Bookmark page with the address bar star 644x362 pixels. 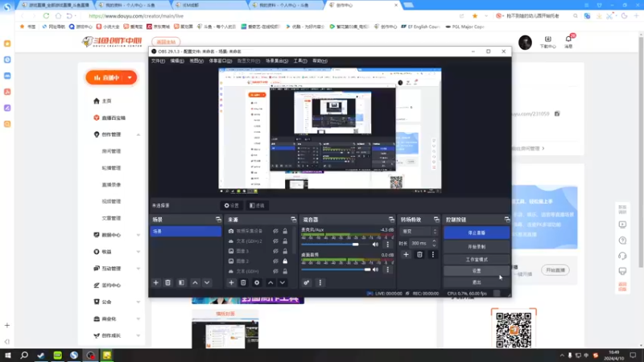click(475, 16)
